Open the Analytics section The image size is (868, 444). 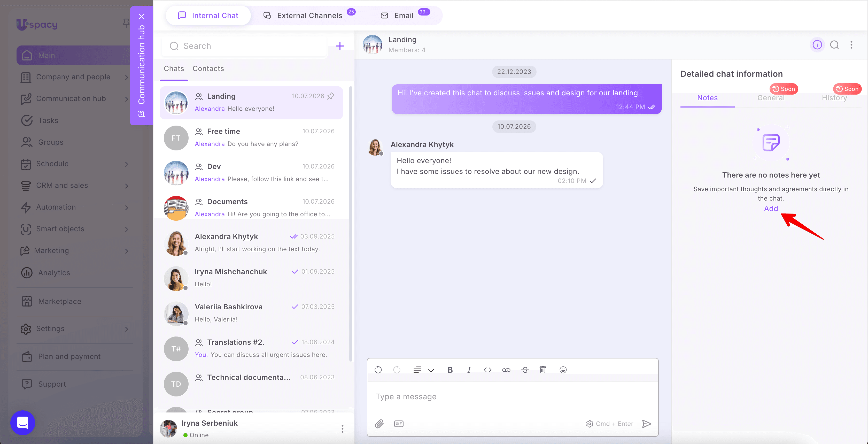click(x=54, y=272)
